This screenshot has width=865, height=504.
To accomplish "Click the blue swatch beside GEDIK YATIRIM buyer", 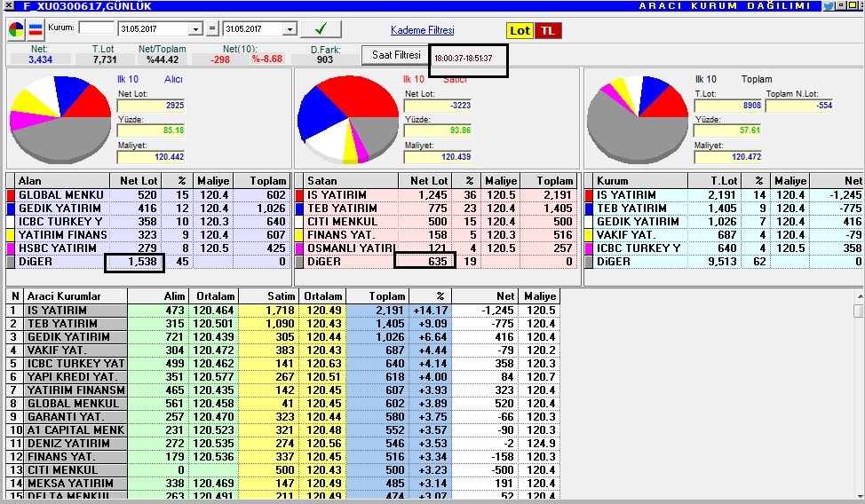I will click(11, 209).
